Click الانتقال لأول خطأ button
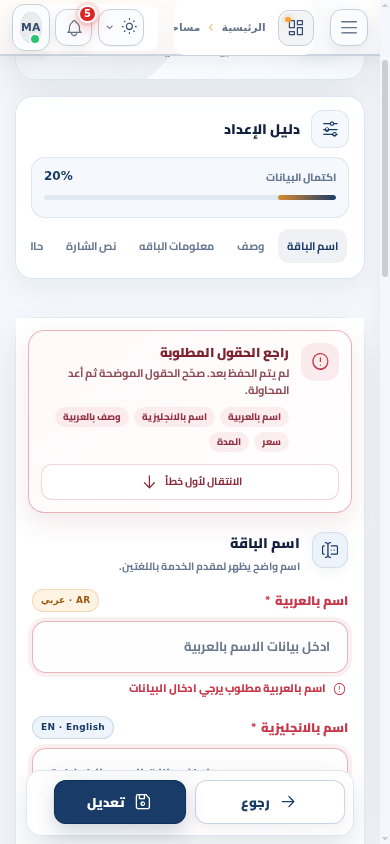This screenshot has height=844, width=390. [x=190, y=482]
